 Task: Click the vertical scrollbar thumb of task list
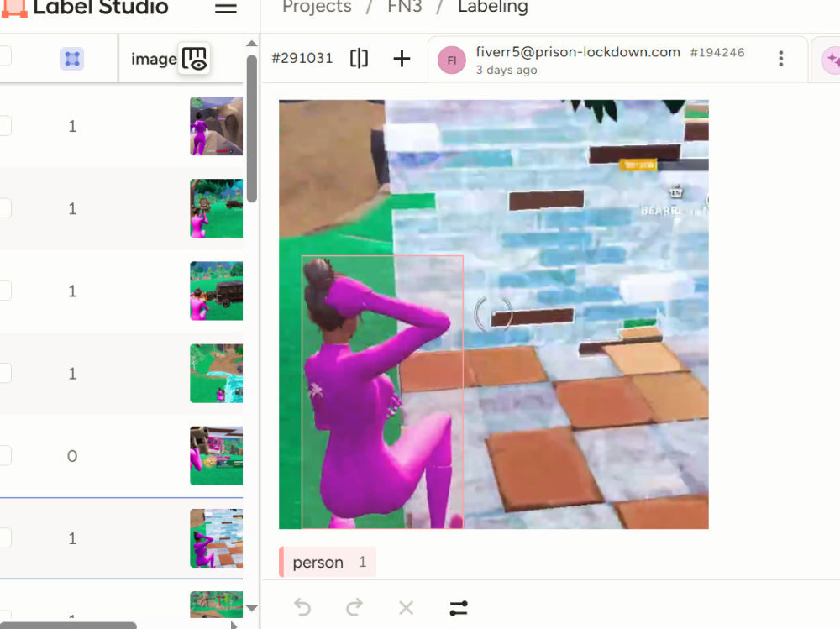[252, 128]
